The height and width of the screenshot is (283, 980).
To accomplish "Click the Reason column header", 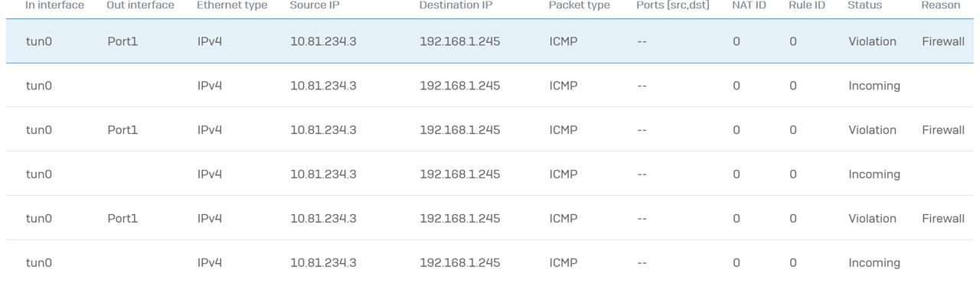I will click(x=941, y=5).
